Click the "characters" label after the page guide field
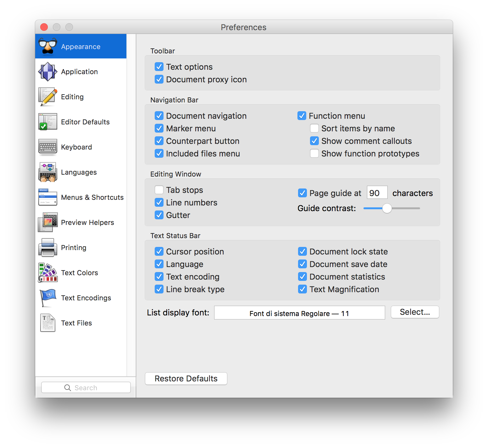Image resolution: width=488 pixels, height=448 pixels. click(413, 193)
